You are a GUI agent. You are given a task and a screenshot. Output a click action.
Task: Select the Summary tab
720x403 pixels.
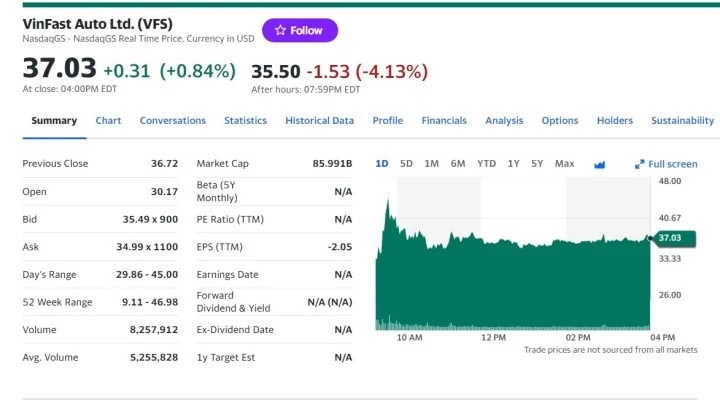(x=54, y=121)
